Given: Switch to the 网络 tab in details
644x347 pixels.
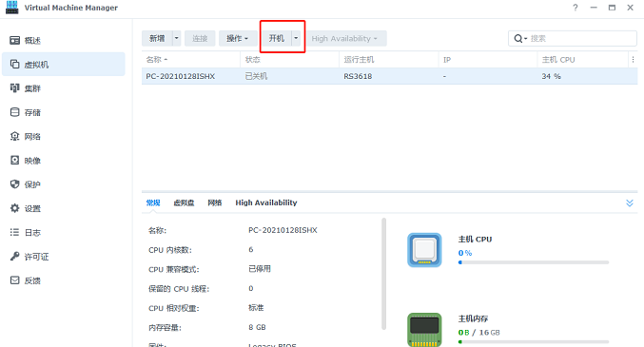Looking at the screenshot, I should [215, 202].
